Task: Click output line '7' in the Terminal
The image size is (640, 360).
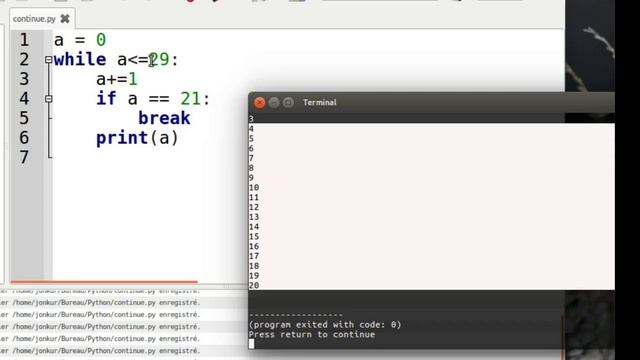Action: 251,158
